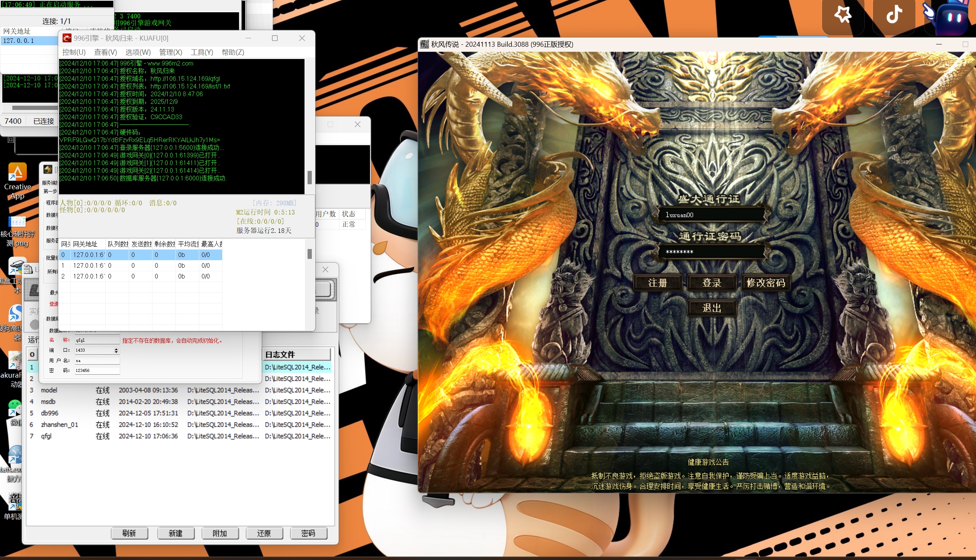Click the 登录 button in the game
The image size is (976, 560).
tap(711, 283)
